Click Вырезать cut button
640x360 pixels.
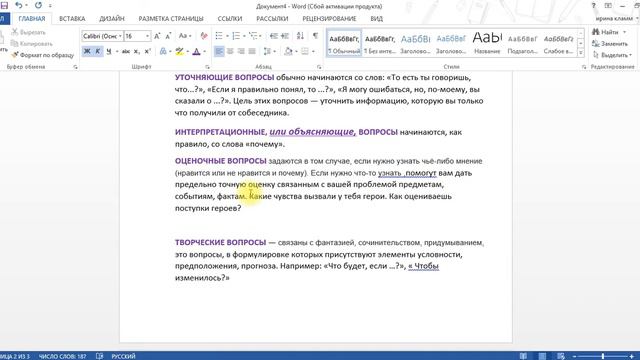click(x=28, y=32)
